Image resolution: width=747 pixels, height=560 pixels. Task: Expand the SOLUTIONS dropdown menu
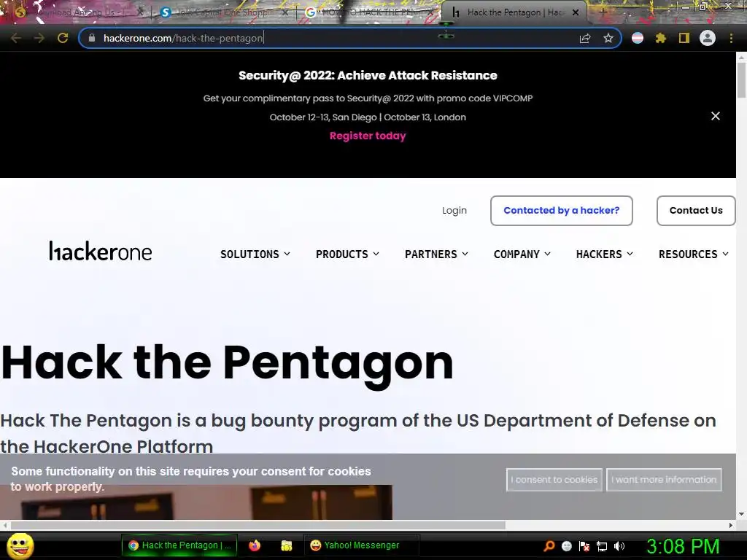tap(255, 254)
